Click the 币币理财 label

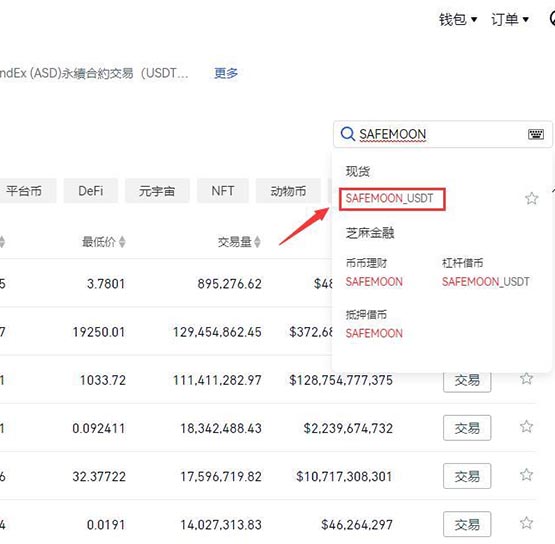point(366,263)
